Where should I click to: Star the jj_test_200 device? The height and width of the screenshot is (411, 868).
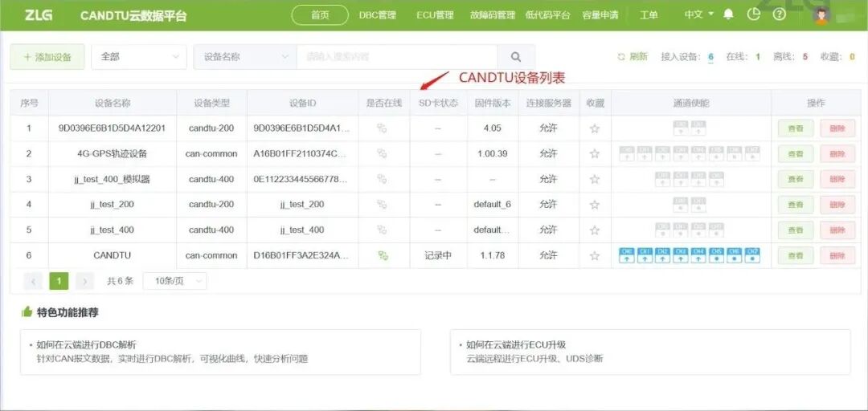coord(595,205)
